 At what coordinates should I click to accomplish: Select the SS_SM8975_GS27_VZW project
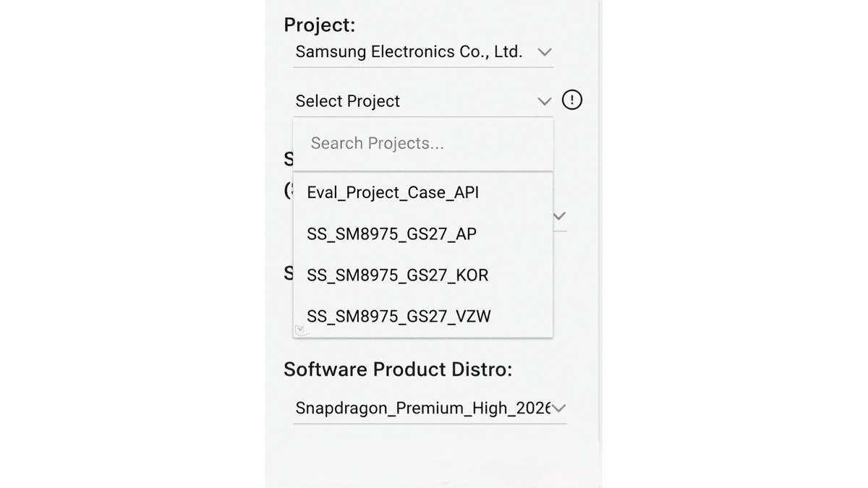click(x=423, y=316)
